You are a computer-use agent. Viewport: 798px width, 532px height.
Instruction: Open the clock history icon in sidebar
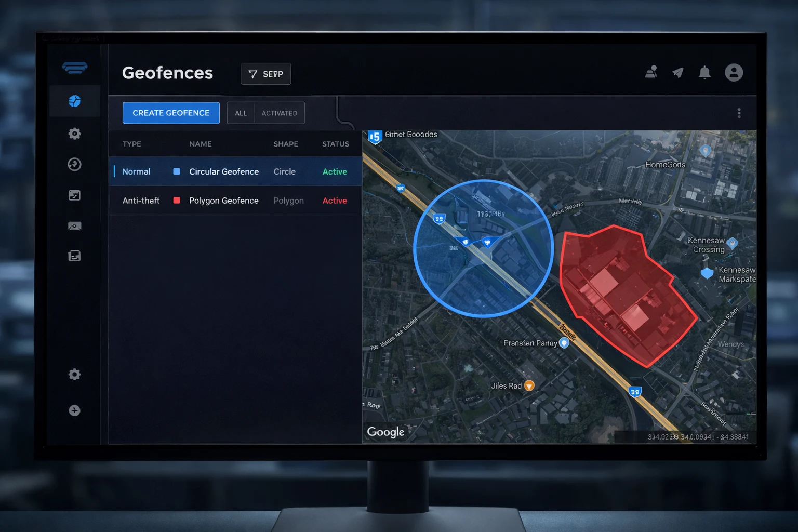(75, 165)
